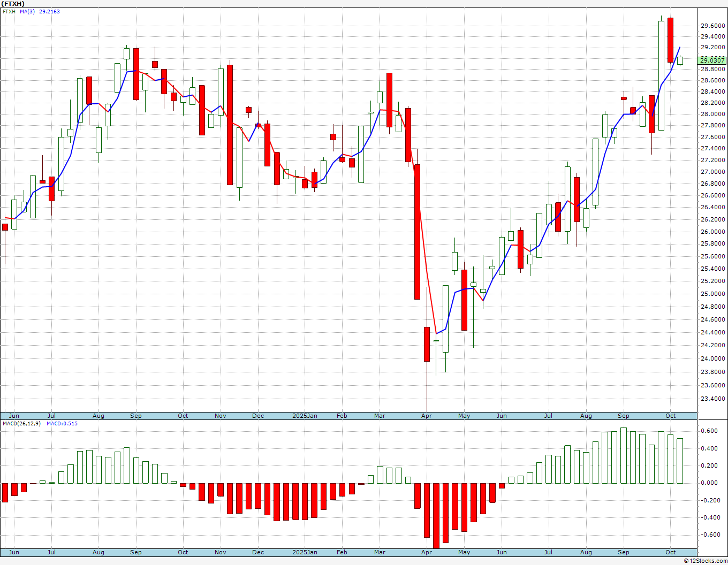Click the 0.400 MACD axis label
The height and width of the screenshot is (565, 728).
710,448
